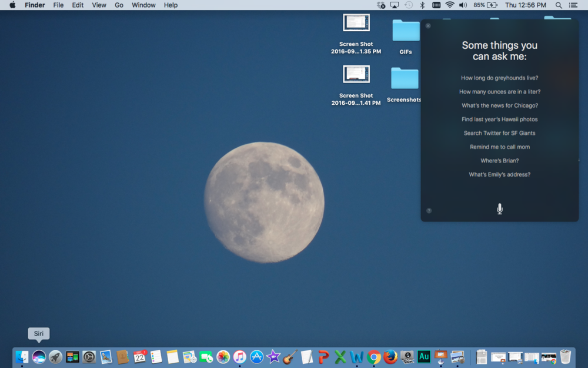588x368 pixels.
Task: Open Launchpad from the Dock
Action: (x=54, y=356)
